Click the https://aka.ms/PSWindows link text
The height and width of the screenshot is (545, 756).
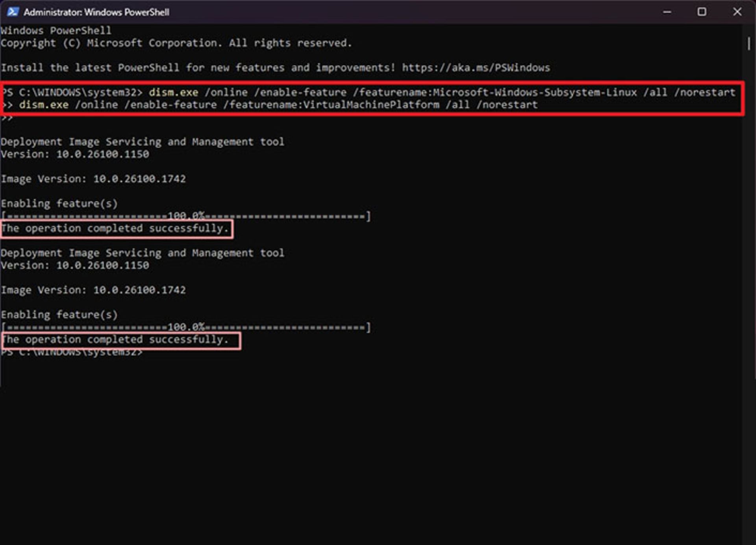(x=476, y=68)
